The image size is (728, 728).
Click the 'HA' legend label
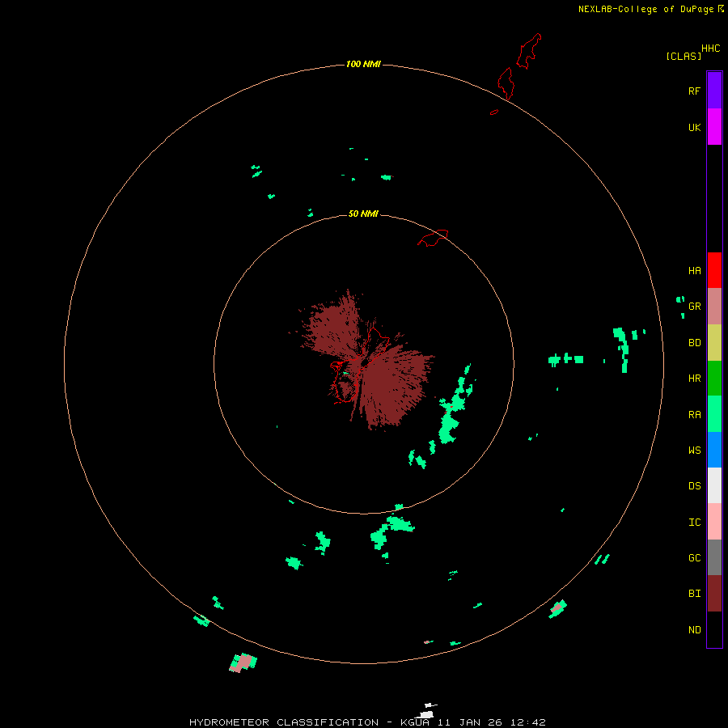[694, 271]
